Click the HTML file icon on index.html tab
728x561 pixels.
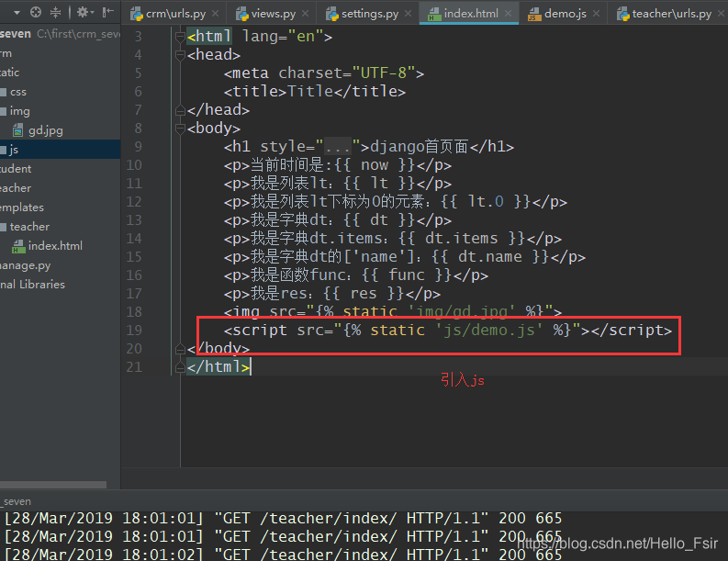(x=434, y=15)
